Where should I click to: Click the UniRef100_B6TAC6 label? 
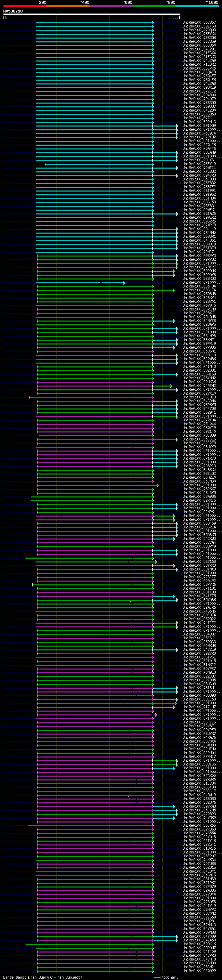(x=199, y=214)
